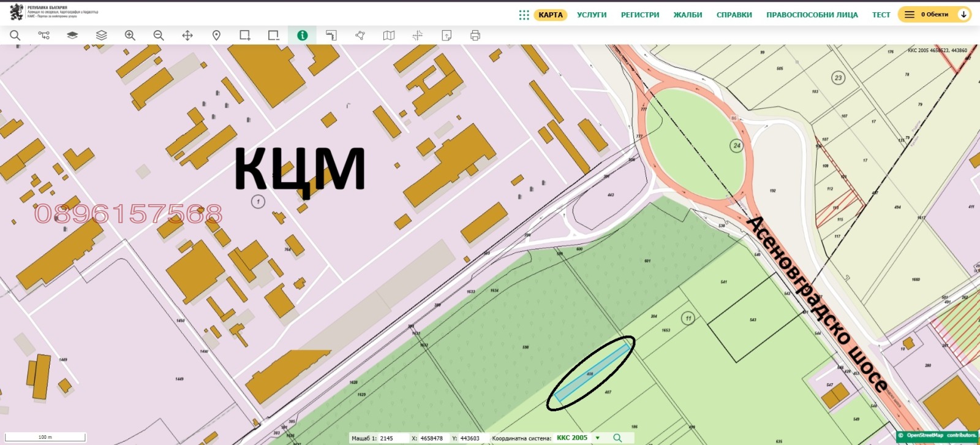Click the circled 23 district label
980x445 pixels.
[x=838, y=78]
